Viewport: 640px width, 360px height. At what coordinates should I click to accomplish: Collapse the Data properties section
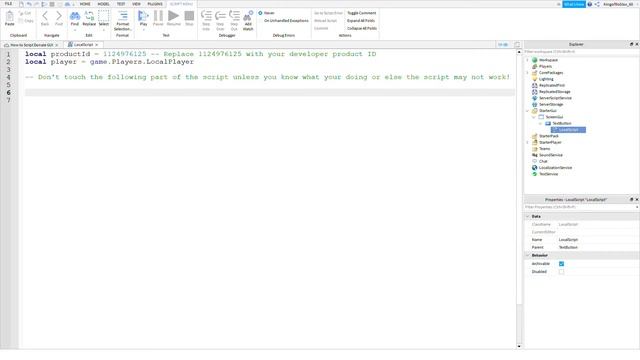click(x=527, y=216)
